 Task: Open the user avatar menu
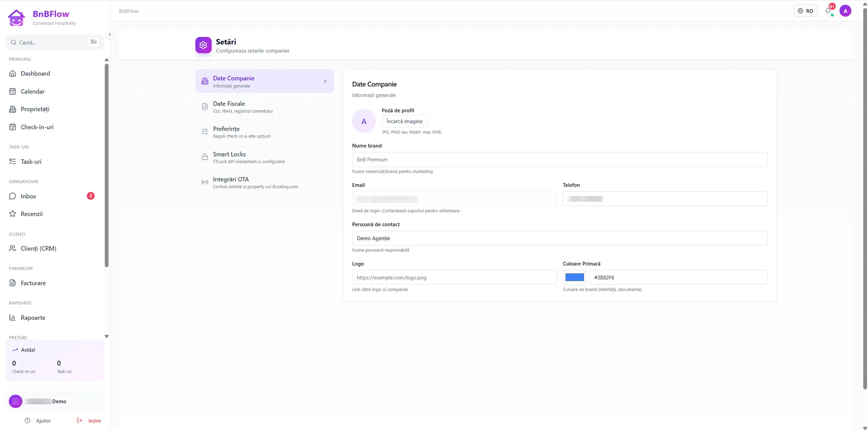click(845, 11)
